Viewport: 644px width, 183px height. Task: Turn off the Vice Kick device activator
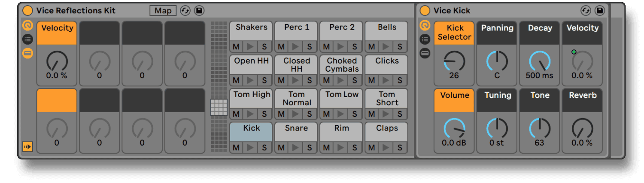pos(425,11)
